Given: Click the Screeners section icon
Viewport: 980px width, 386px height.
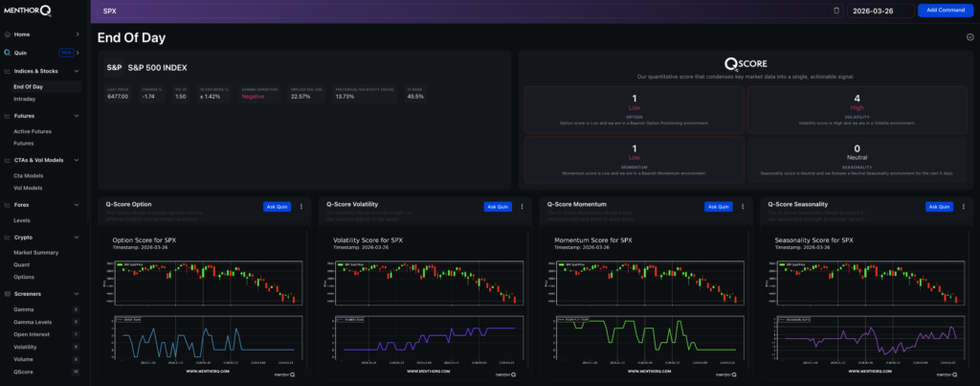Looking at the screenshot, I should [x=7, y=293].
